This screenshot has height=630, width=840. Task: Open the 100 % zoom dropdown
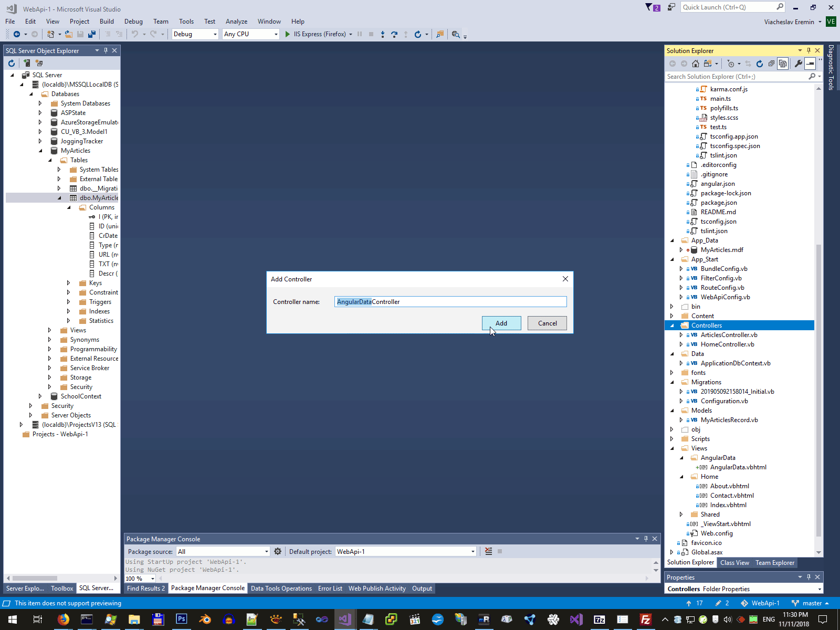(140, 579)
